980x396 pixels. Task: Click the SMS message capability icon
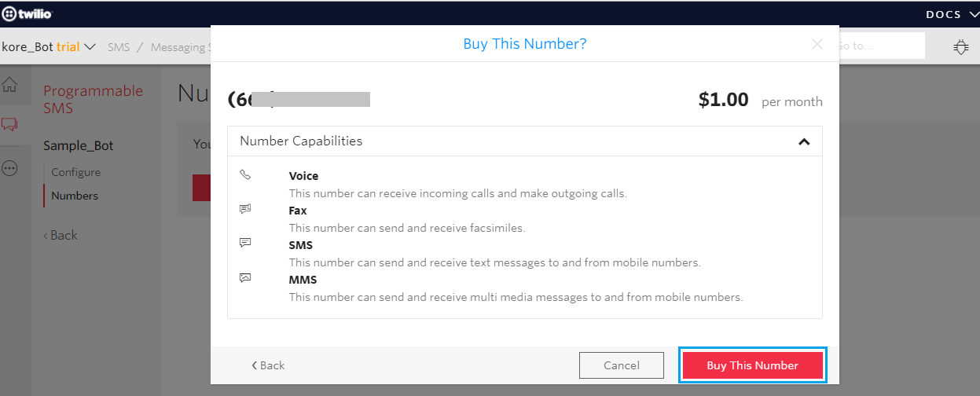245,244
